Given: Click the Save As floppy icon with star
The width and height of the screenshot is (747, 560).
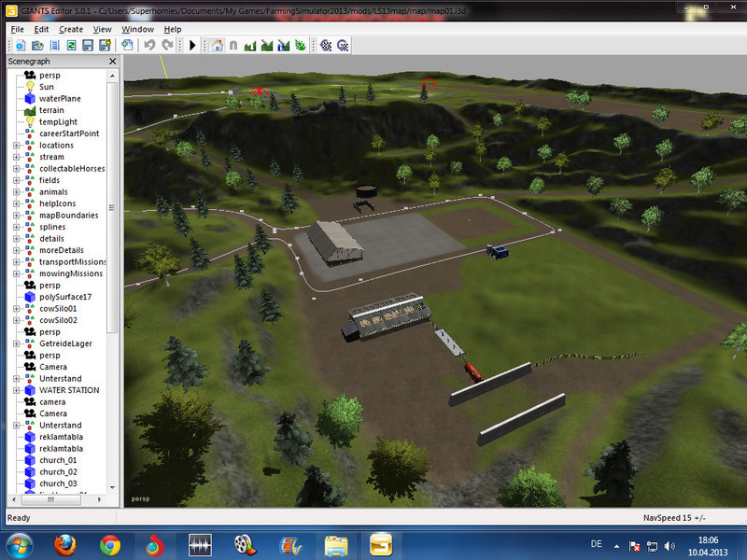Looking at the screenshot, I should [105, 46].
